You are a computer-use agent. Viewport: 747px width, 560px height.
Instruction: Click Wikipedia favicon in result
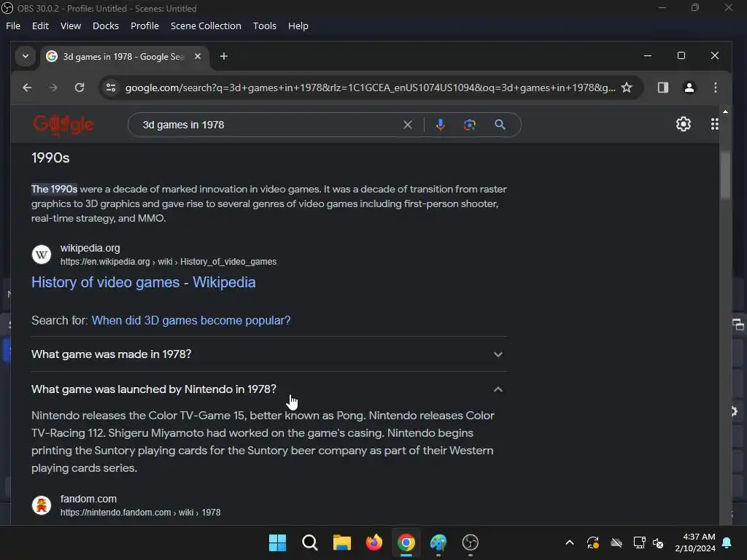(x=42, y=254)
